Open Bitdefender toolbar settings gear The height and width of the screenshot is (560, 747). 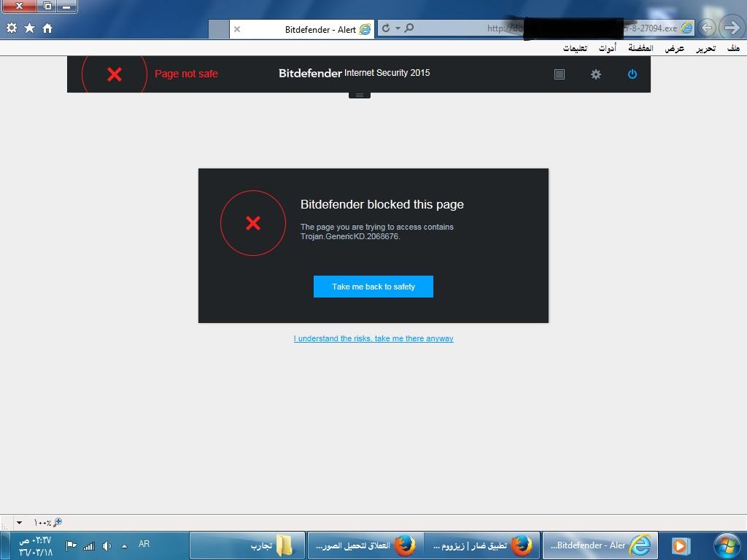[595, 74]
